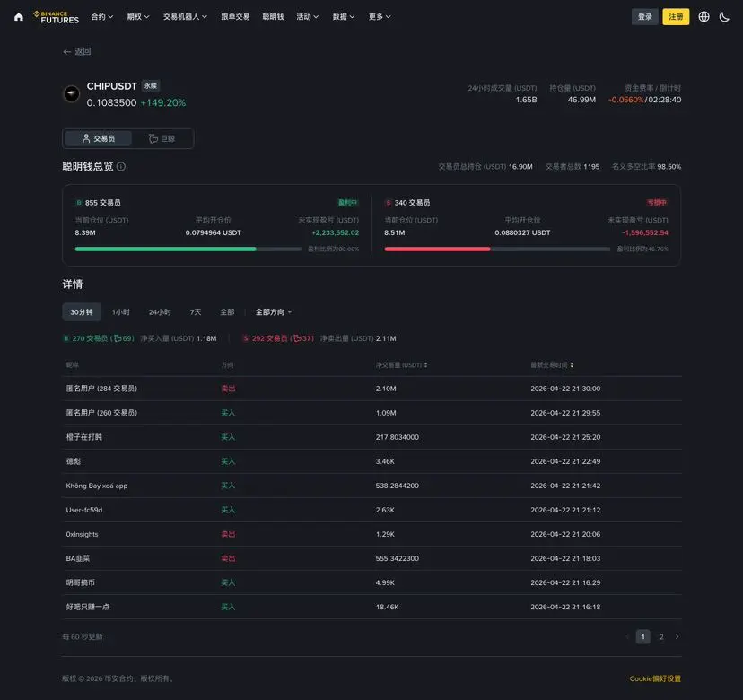Click the back arrow 返回
The image size is (743, 700).
click(x=77, y=51)
